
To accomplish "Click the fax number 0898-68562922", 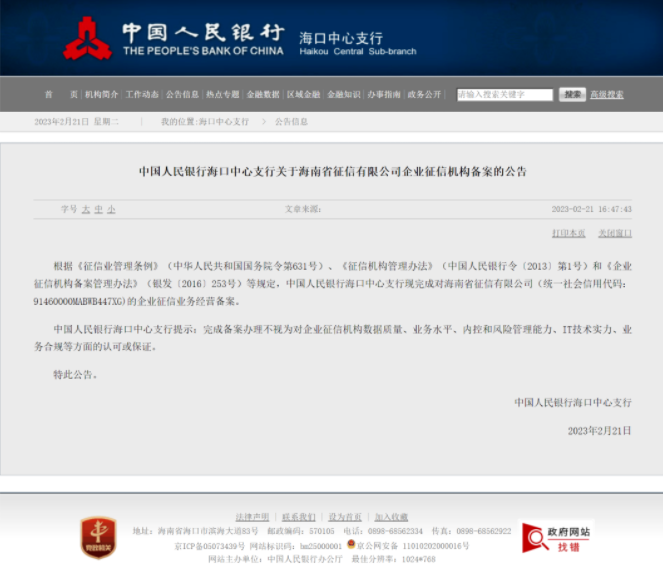I will click(x=484, y=531).
